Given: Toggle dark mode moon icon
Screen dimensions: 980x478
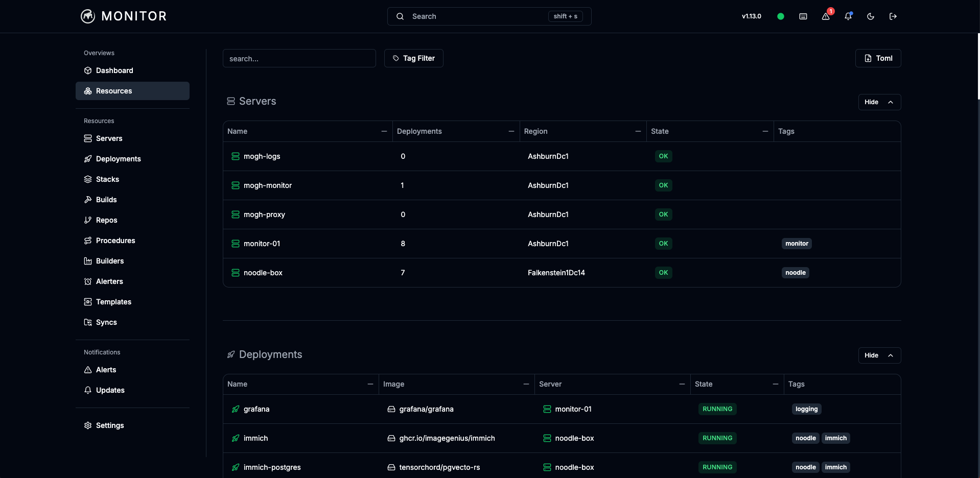Looking at the screenshot, I should click(x=871, y=16).
